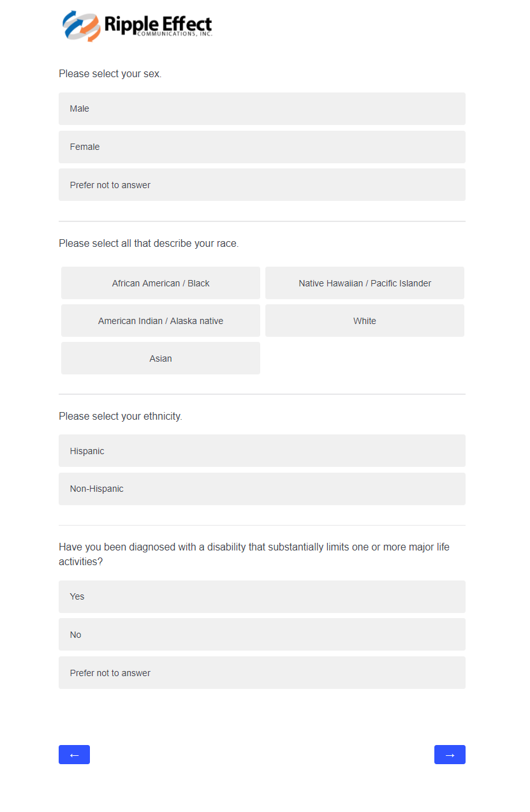530x812 pixels.
Task: Pick Prefer not to answer under sex
Action: point(261,185)
